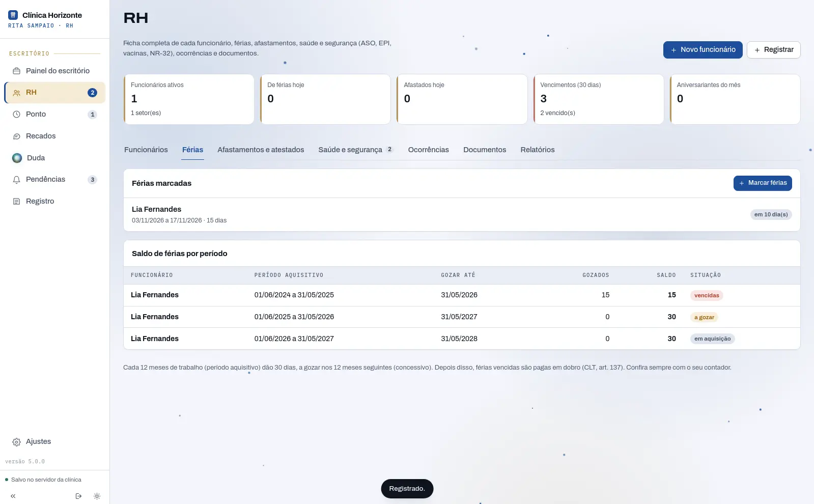This screenshot has height=504, width=814.
Task: Click the "Período aquisitivo" column header
Action: click(x=289, y=275)
